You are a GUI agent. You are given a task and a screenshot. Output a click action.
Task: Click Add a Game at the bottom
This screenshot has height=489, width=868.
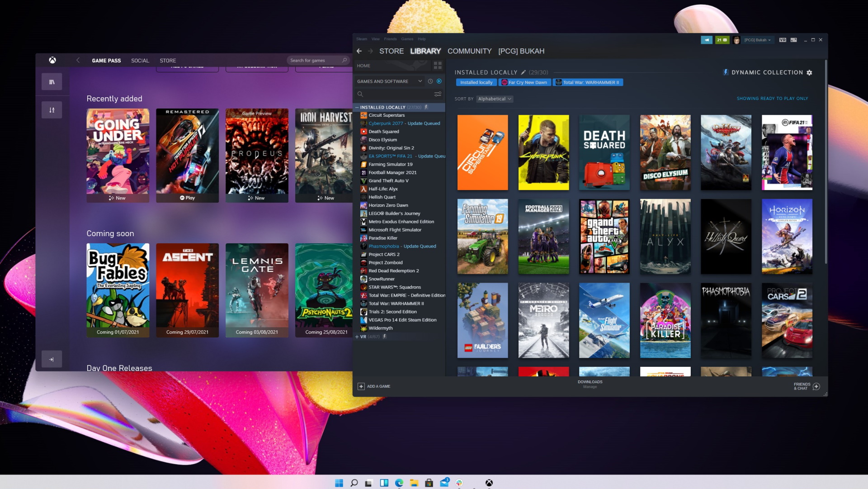pyautogui.click(x=376, y=386)
